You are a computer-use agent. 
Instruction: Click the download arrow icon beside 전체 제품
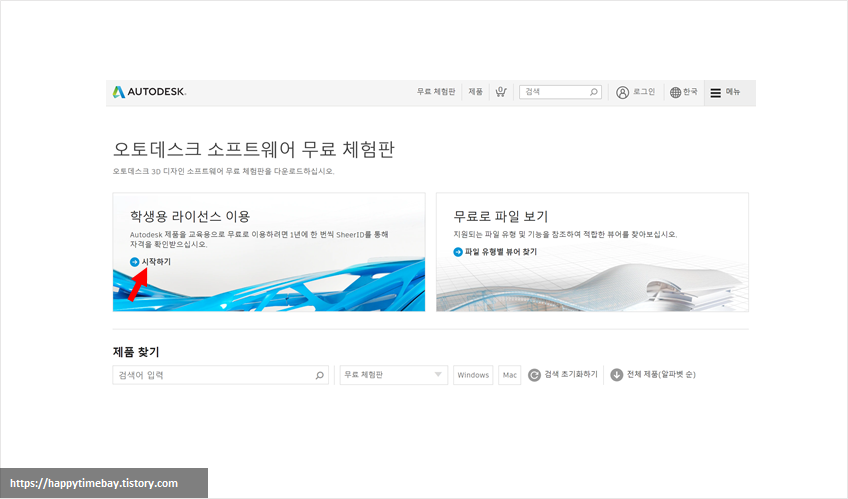(617, 375)
